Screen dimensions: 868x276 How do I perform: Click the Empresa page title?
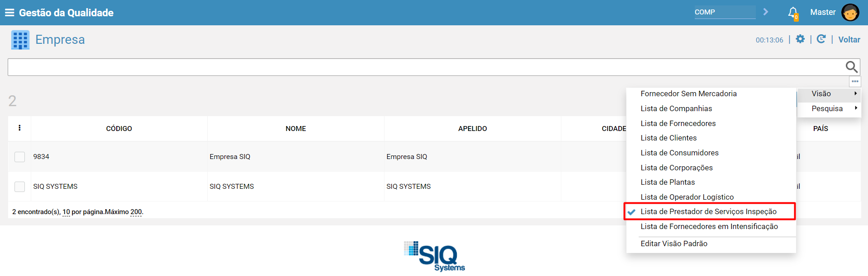(60, 40)
